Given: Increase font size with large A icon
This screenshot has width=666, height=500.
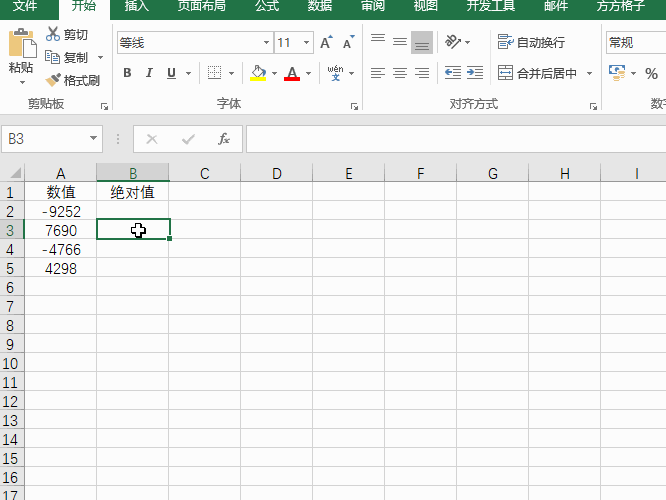Looking at the screenshot, I should [326, 42].
